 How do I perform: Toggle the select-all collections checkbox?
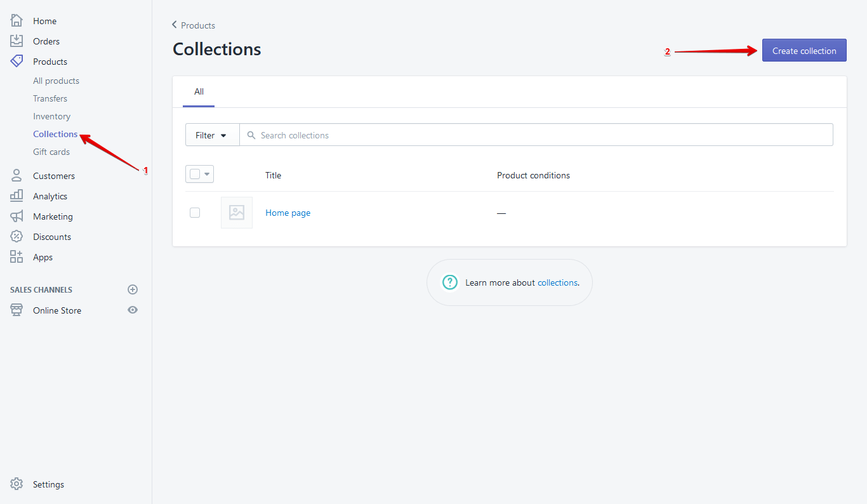(195, 174)
